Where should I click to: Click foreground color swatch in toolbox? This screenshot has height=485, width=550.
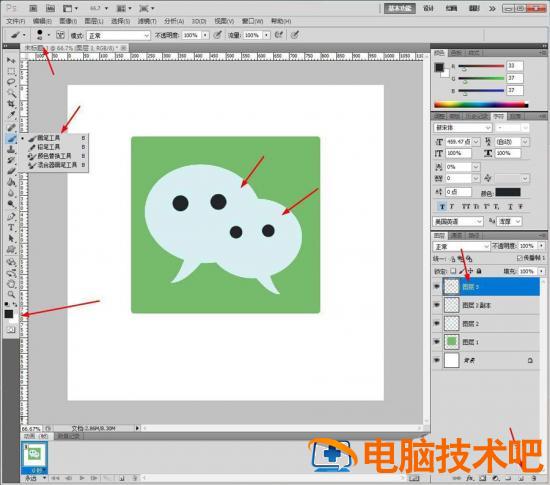(x=9, y=314)
